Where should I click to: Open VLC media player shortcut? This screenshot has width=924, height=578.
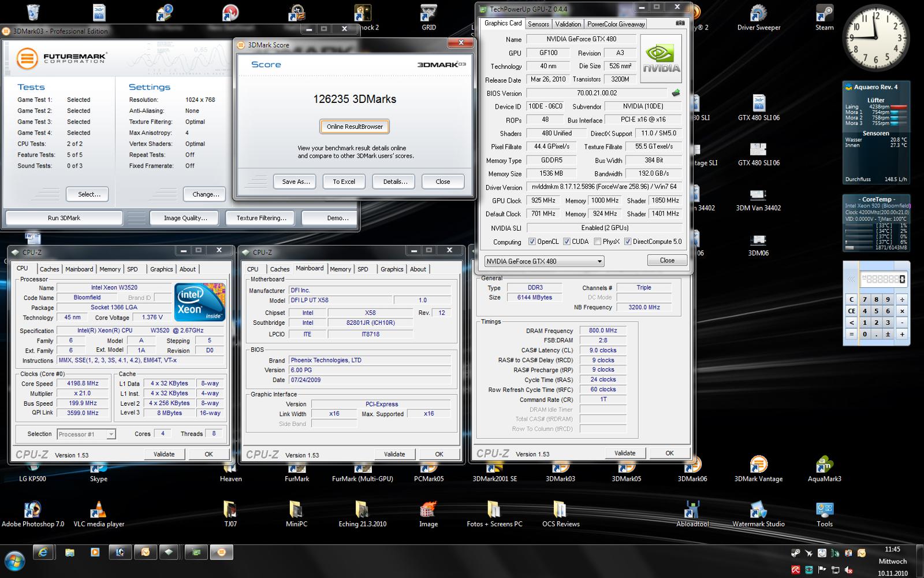click(99, 514)
